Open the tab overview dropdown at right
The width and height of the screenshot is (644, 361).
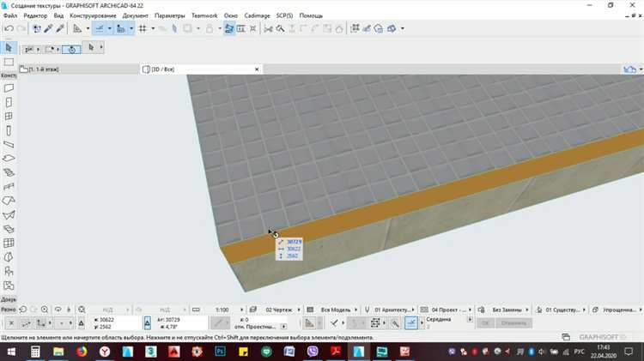[641, 69]
